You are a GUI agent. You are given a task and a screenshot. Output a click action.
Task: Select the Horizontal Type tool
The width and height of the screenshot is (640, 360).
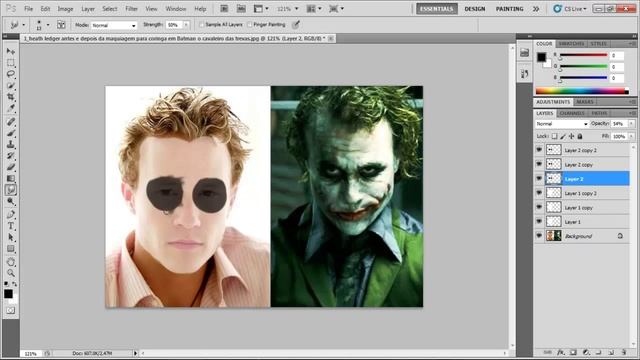11,226
